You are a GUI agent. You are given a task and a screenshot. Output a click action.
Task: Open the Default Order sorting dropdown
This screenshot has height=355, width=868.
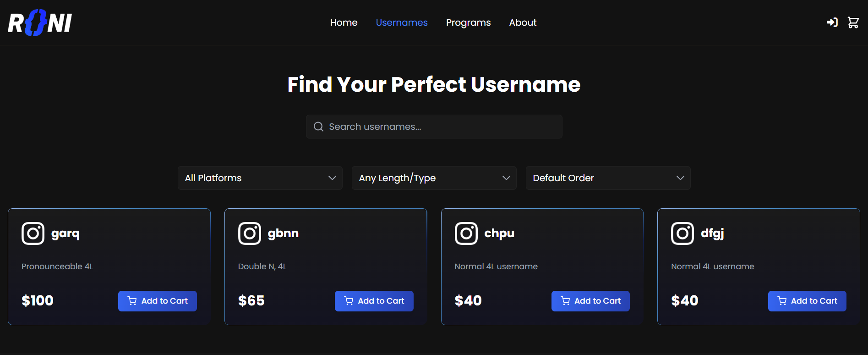click(x=608, y=178)
